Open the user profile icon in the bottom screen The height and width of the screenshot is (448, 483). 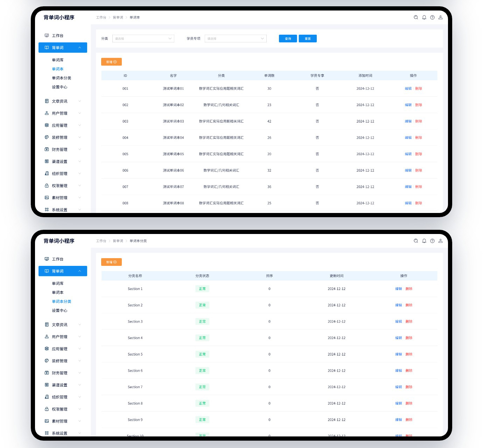pos(441,241)
